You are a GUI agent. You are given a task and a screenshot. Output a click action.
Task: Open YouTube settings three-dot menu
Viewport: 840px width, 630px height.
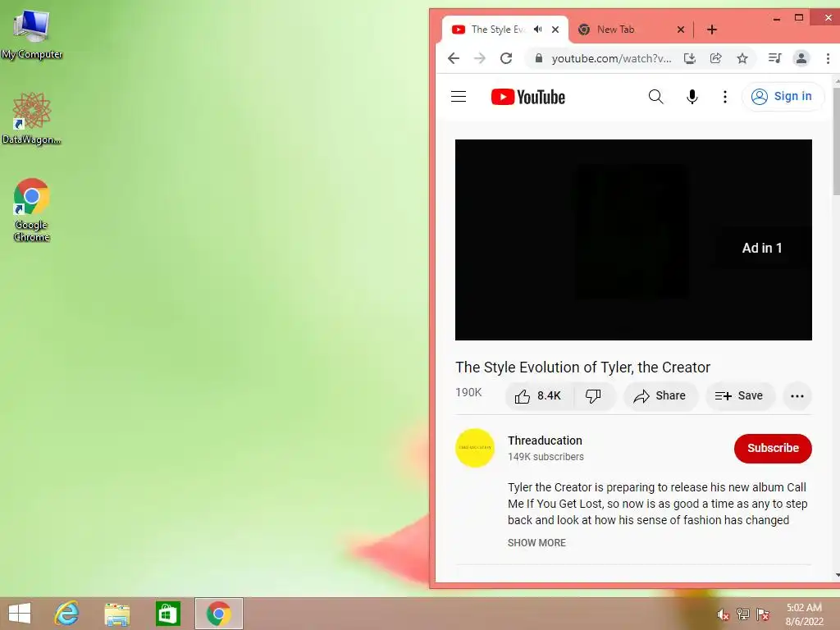click(725, 97)
